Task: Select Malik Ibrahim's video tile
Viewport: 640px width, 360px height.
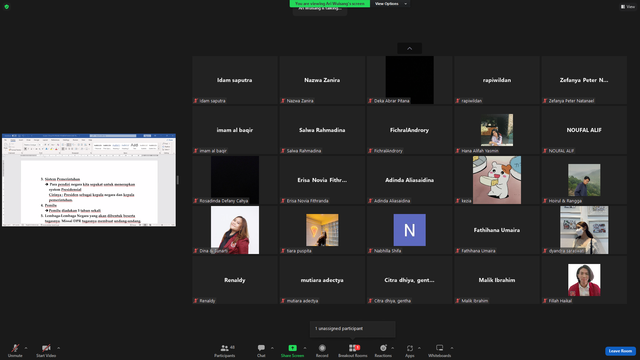Action: (x=497, y=280)
